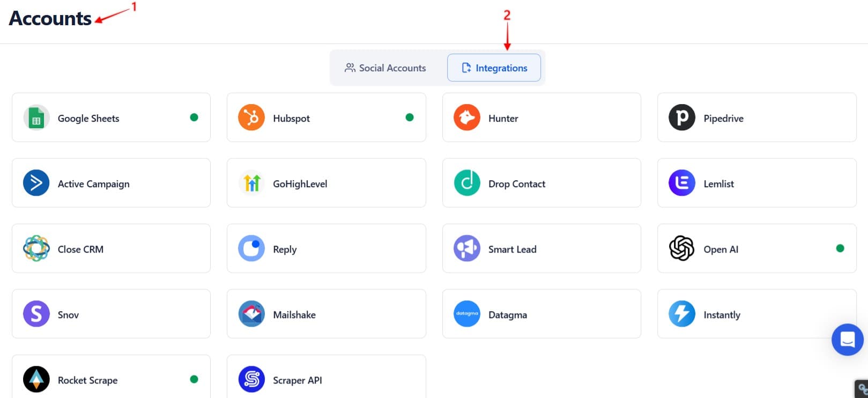Select the Drop Contact logo icon
This screenshot has height=398, width=868.
coord(467,183)
